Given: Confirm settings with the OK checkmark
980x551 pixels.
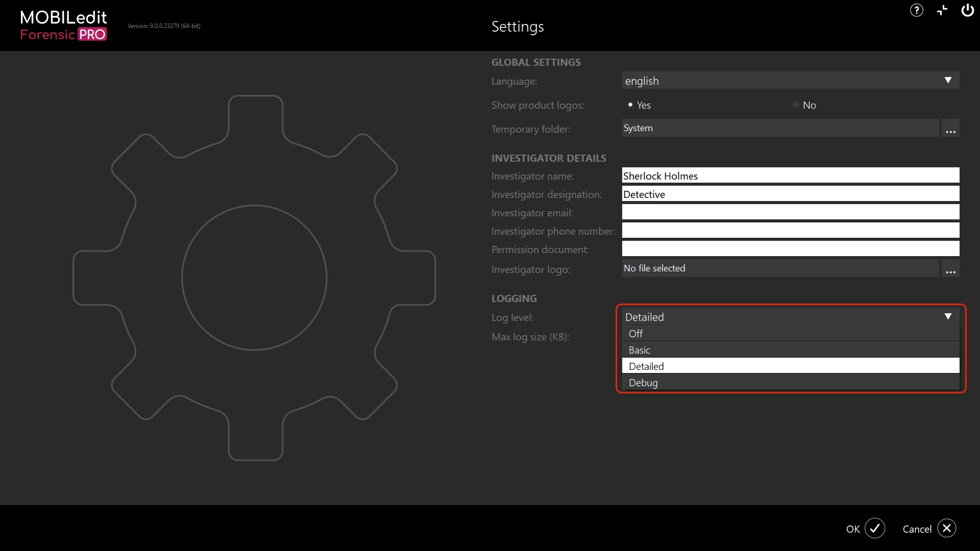Looking at the screenshot, I should pos(874,529).
